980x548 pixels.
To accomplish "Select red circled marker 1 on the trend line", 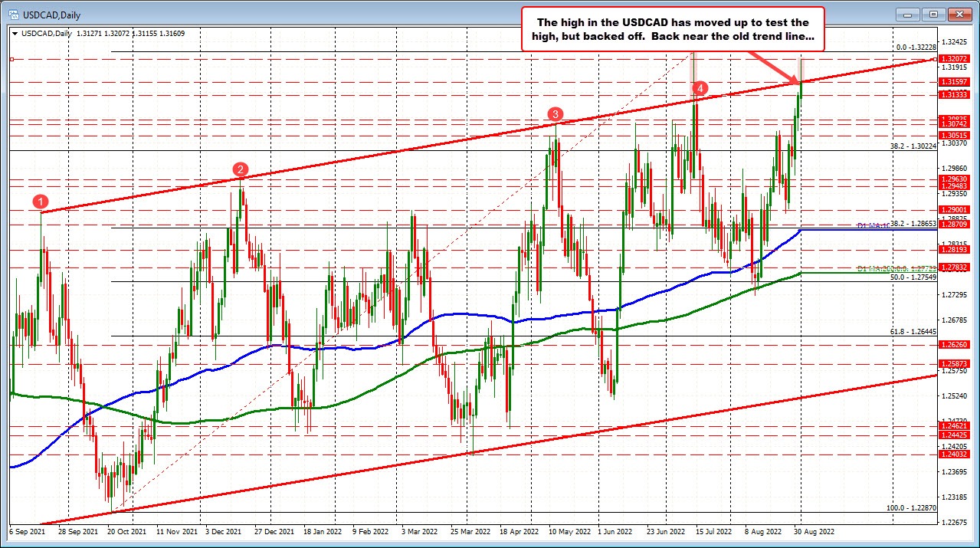I will 39,202.
